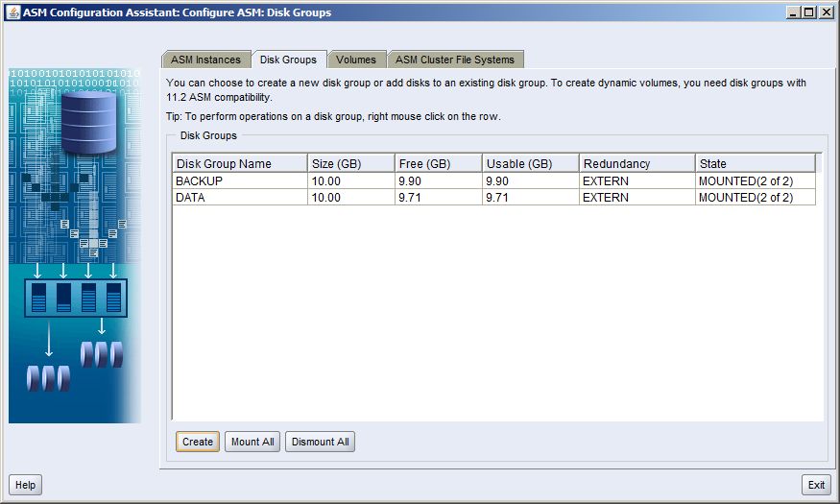
Task: Click the State column header
Action: (x=756, y=163)
